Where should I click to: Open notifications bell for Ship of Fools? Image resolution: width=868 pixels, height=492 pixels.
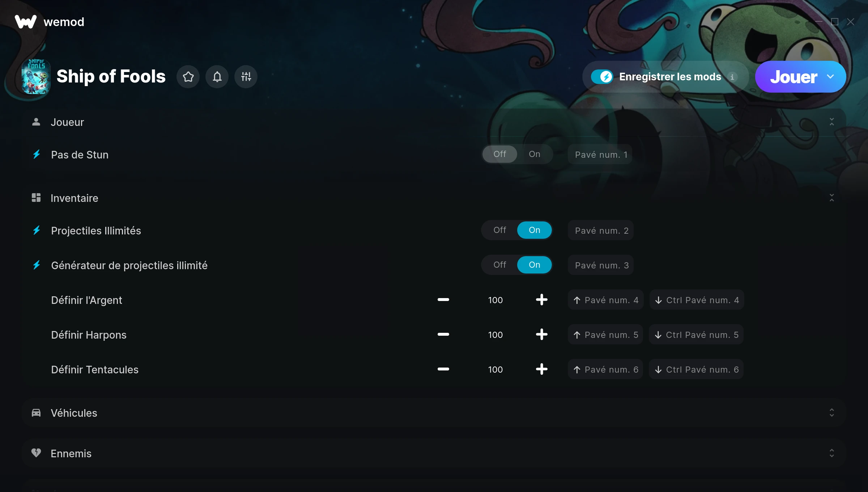(x=217, y=77)
